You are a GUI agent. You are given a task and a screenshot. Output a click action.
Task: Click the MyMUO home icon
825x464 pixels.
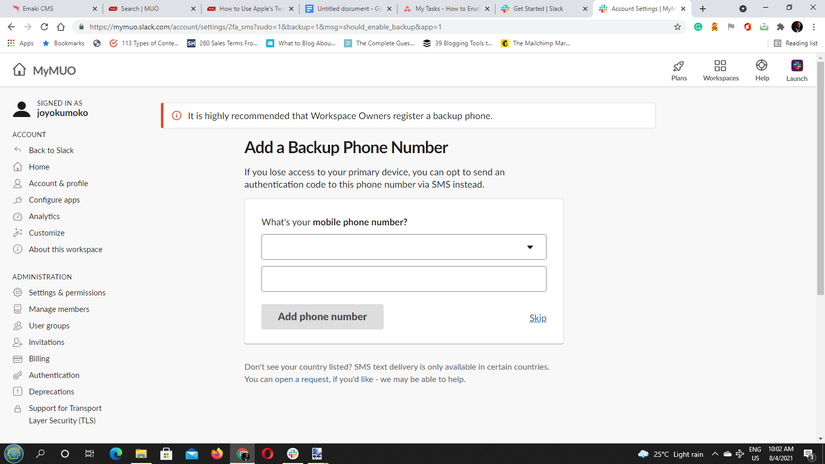[19, 69]
